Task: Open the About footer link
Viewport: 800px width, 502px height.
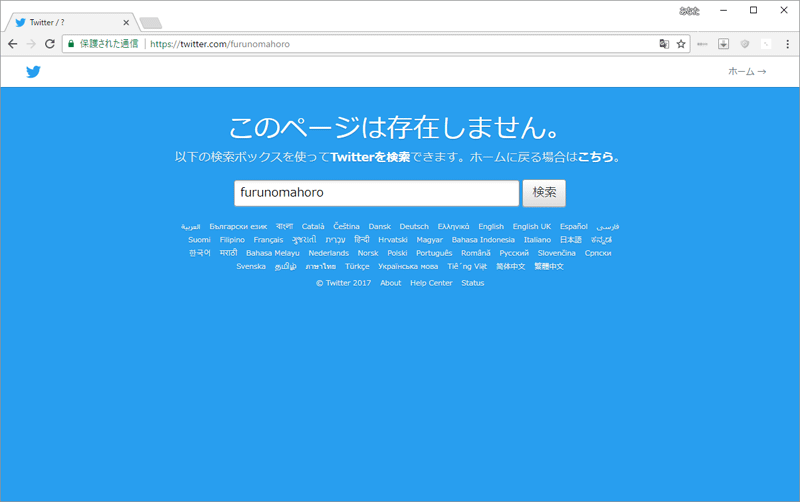Action: 390,283
